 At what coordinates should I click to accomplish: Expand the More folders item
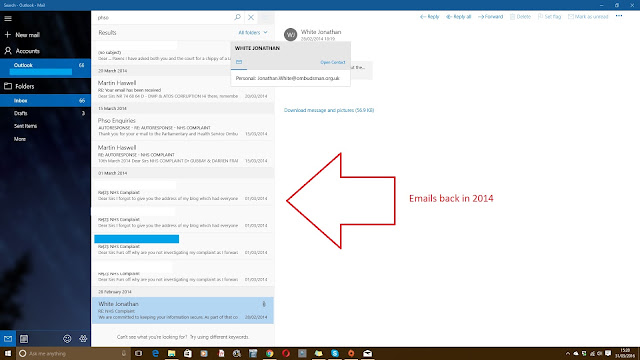click(20, 139)
